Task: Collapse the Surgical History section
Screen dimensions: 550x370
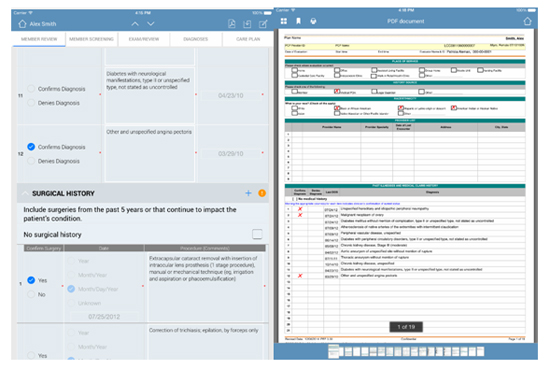Action: [25, 193]
